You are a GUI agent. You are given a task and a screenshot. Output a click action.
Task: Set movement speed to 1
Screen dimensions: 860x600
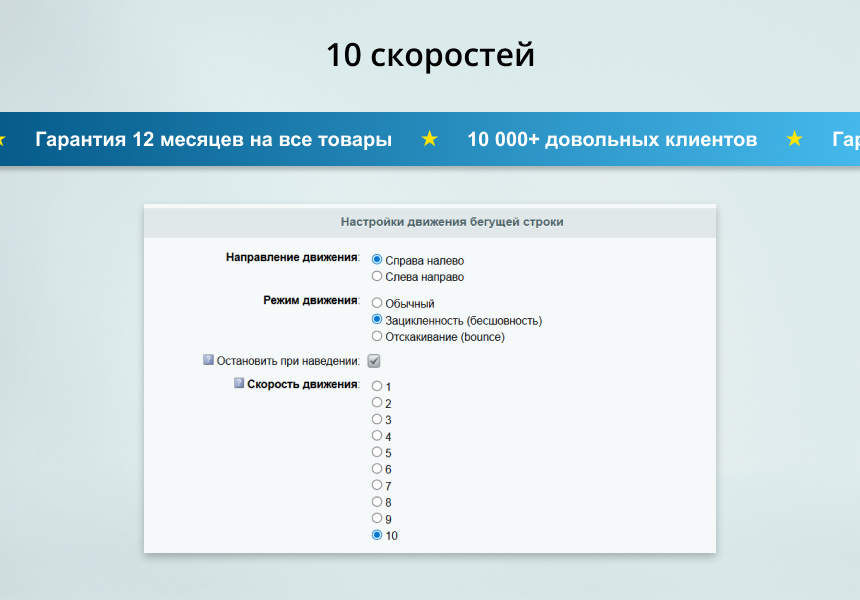click(x=377, y=386)
